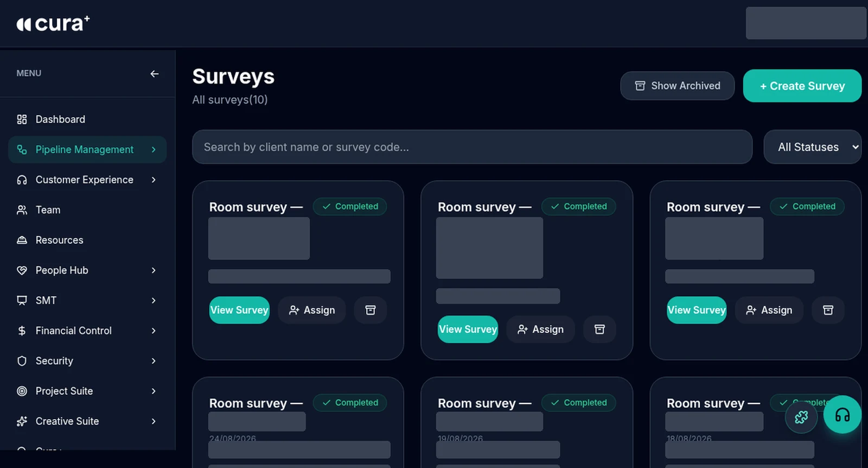Expand People Hub chevron
Screen dimensions: 868x468
pos(154,270)
